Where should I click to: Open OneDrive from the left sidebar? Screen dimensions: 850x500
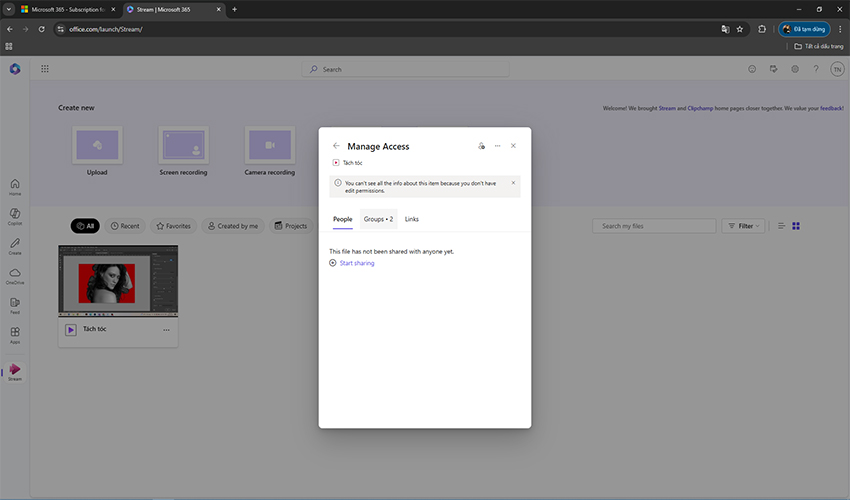pos(15,276)
